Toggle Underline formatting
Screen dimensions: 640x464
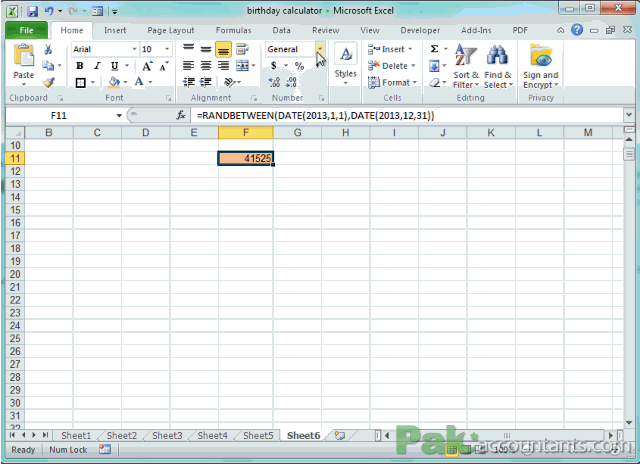[x=115, y=66]
